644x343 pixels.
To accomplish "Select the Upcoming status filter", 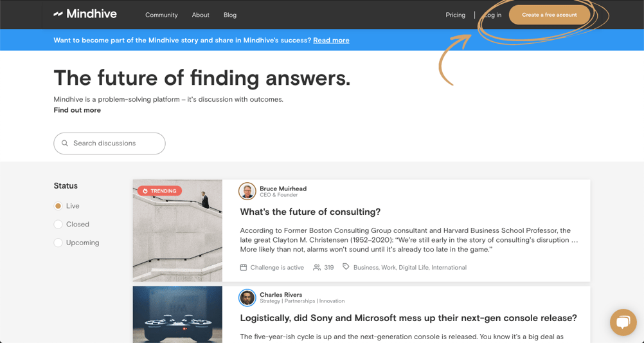I will pyautogui.click(x=58, y=243).
